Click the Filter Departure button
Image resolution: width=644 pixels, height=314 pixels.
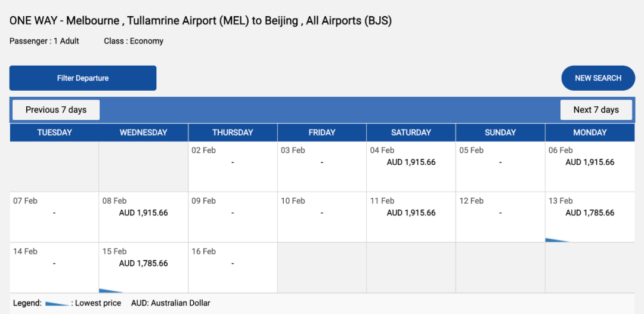tap(83, 78)
